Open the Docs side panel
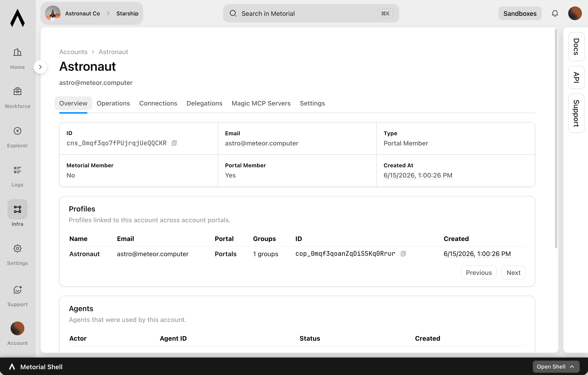This screenshot has width=588, height=375. 576,47
